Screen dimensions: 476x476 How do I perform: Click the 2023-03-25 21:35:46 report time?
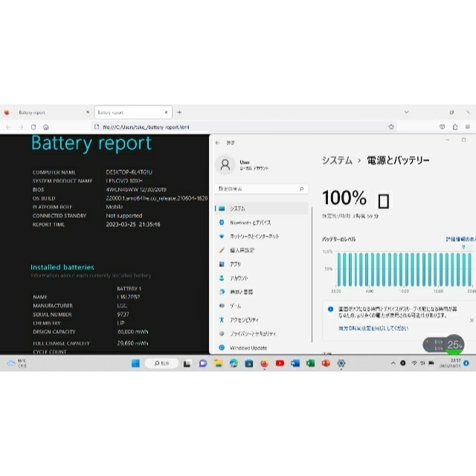(x=133, y=225)
